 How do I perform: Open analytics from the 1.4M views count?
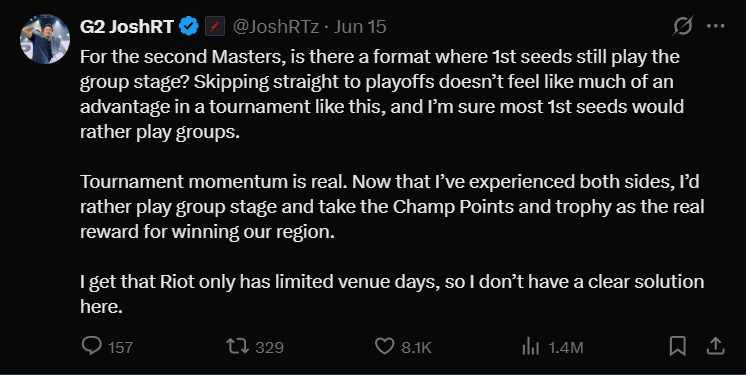click(x=566, y=347)
